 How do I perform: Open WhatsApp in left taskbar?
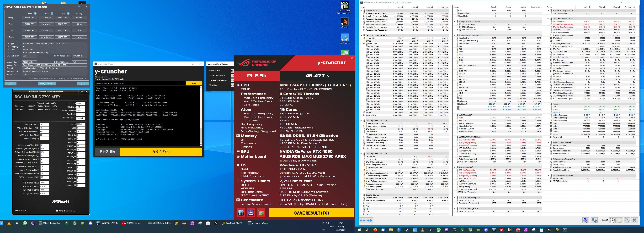pos(25,223)
